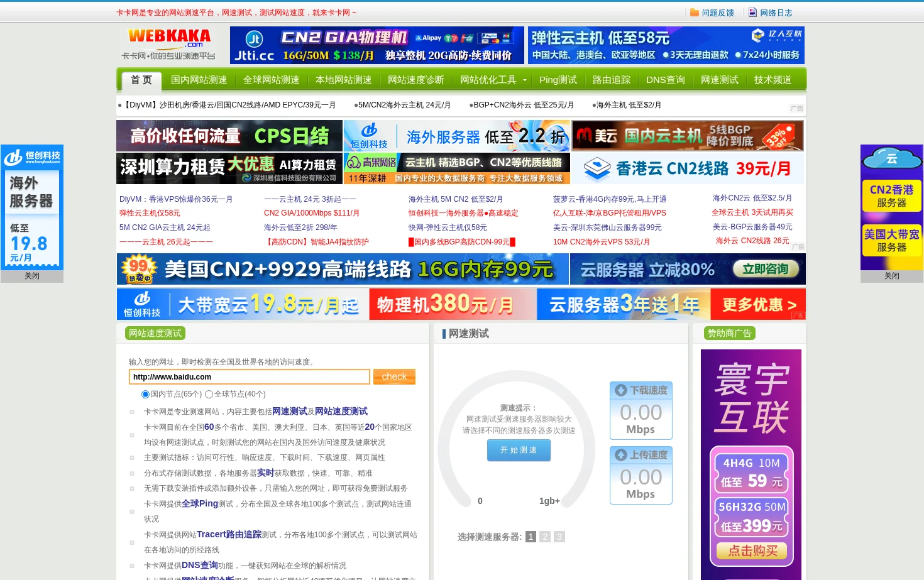Screen dimensions: 924x580
Task: Open the 海外服务器 低至2.2折 banner
Action: pyautogui.click(x=457, y=136)
